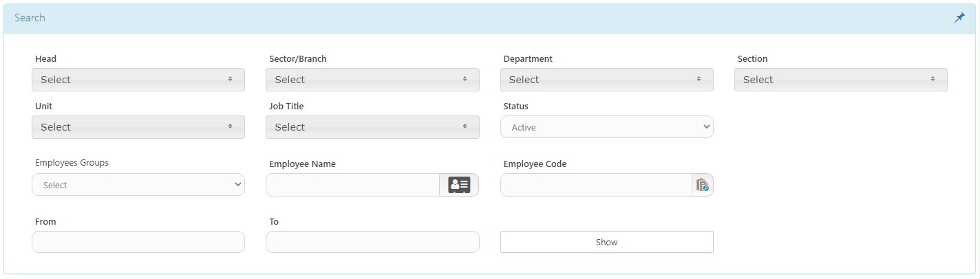Click into the Employee Code field
980x279 pixels.
(596, 185)
